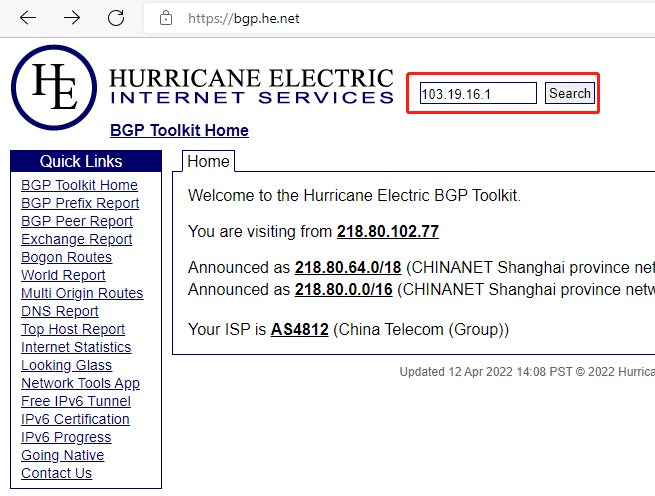Open the Internet Statistics link

76,347
